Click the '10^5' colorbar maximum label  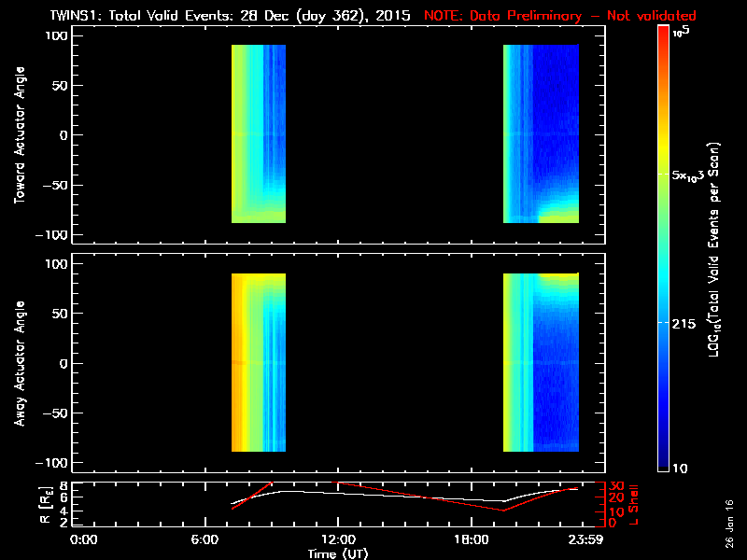682,32
